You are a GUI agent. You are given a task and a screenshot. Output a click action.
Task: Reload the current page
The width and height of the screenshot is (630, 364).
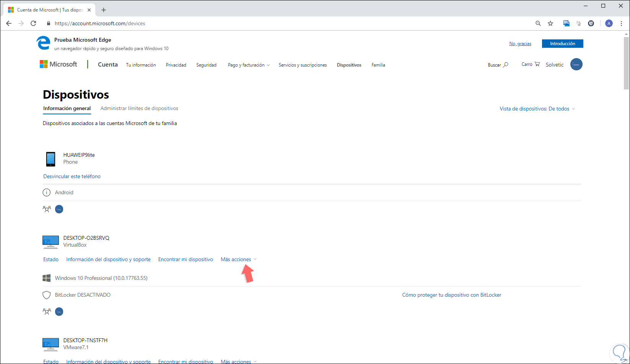33,23
